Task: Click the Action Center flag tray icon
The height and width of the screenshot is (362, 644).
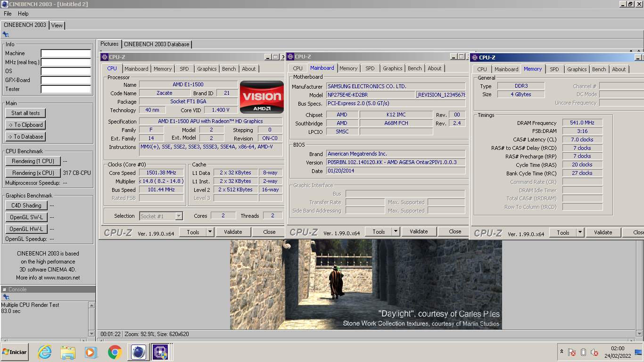Action: 572,352
